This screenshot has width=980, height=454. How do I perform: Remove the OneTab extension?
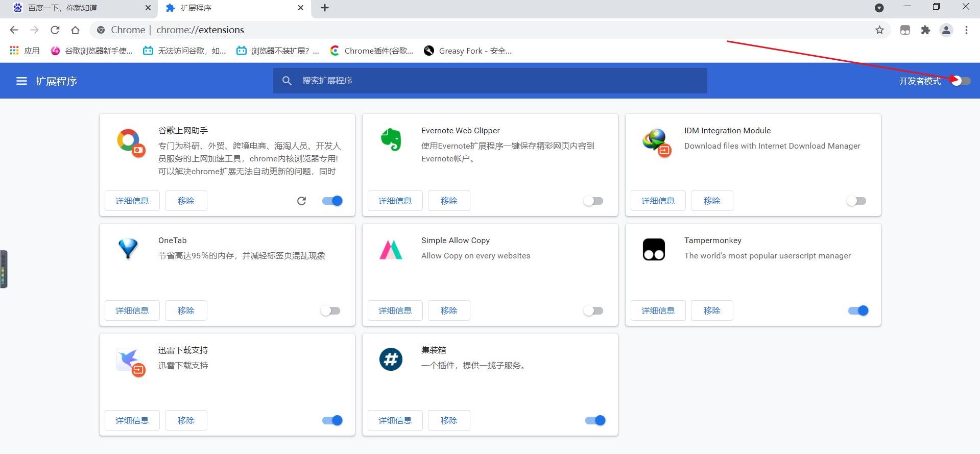coord(186,310)
